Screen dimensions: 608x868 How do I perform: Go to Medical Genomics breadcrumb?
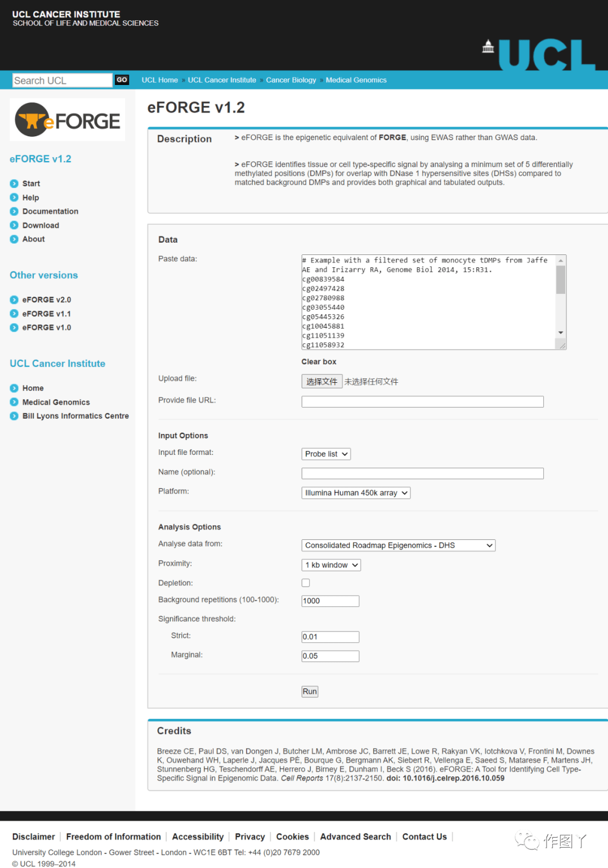(356, 80)
